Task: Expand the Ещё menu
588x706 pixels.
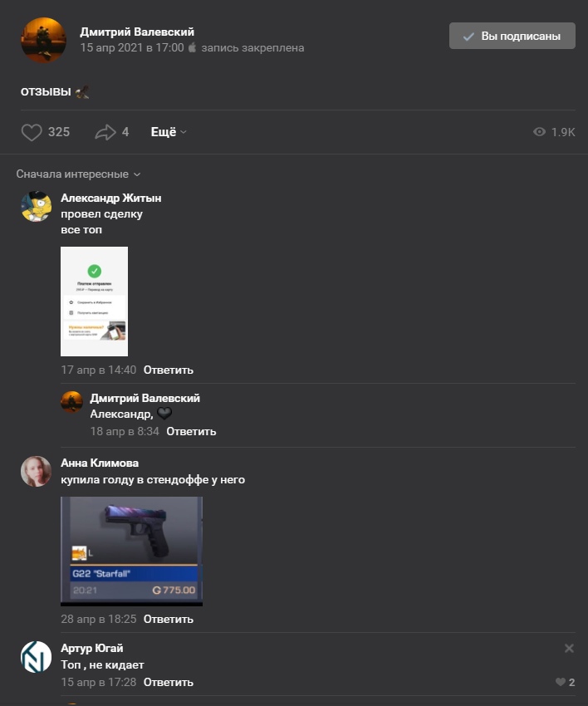Action: pyautogui.click(x=169, y=132)
